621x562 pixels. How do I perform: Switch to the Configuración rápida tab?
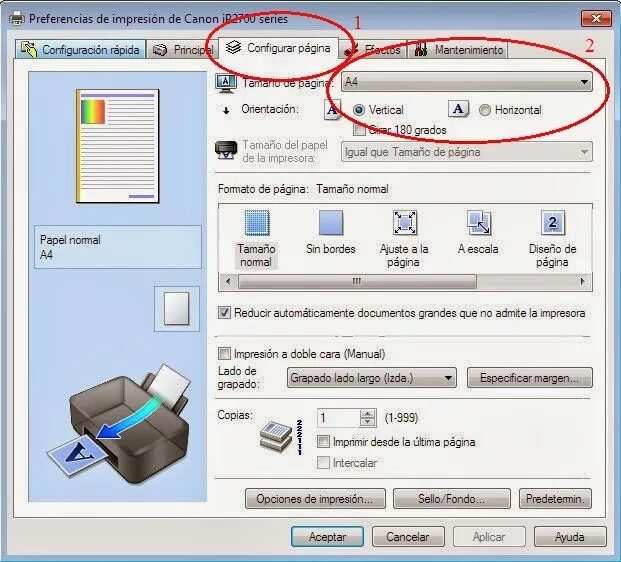coord(80,50)
